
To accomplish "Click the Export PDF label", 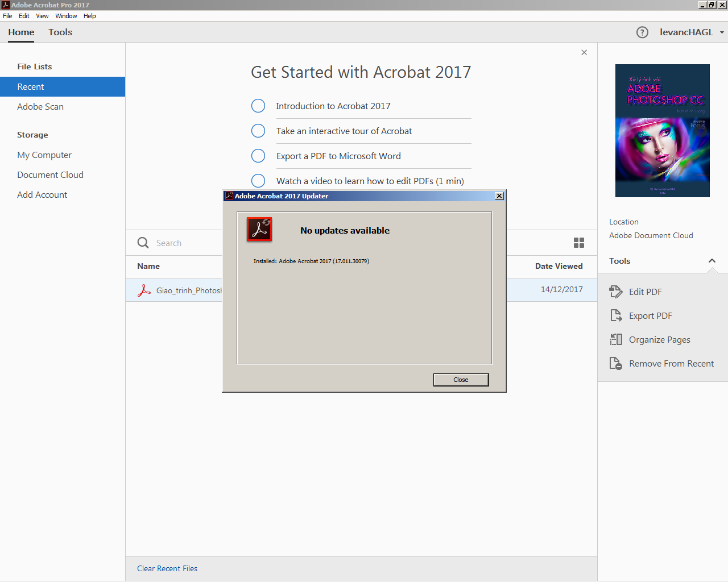I will (651, 315).
